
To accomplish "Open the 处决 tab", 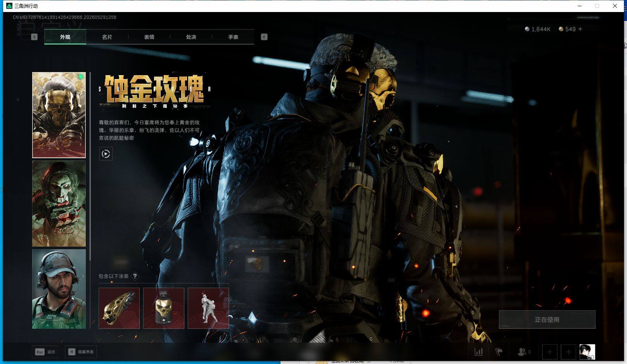I will coord(191,37).
